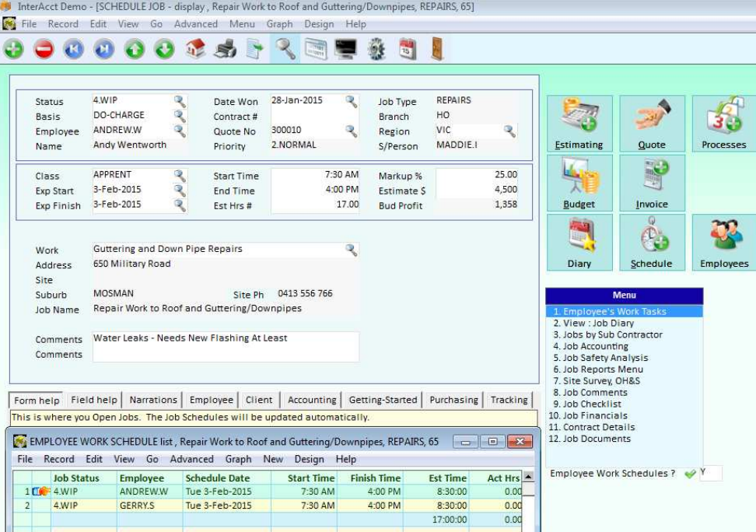Screen dimensions: 756x532
Task: Open the Estimating tile
Action: [x=579, y=124]
